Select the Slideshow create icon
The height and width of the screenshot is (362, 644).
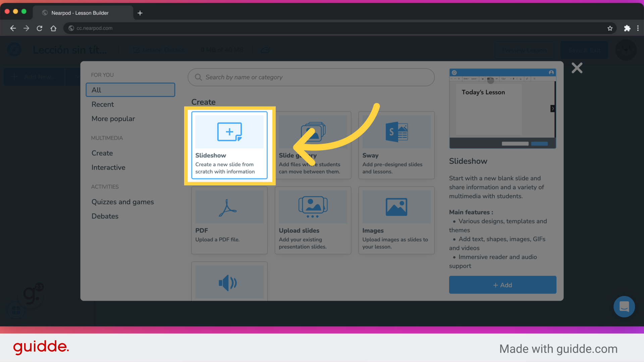pyautogui.click(x=229, y=131)
